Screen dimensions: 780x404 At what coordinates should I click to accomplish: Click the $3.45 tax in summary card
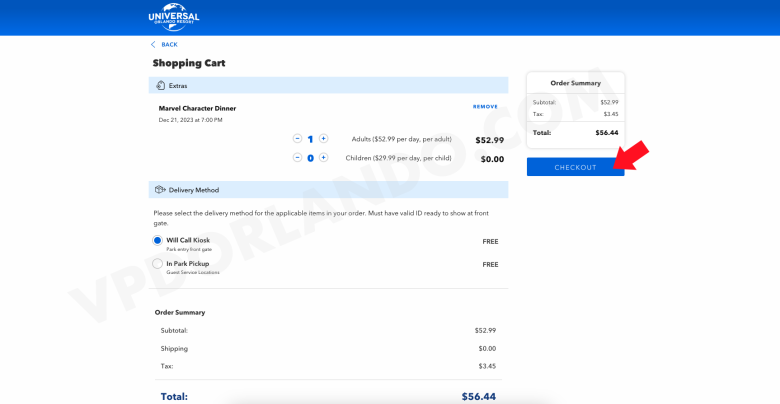[x=611, y=114]
